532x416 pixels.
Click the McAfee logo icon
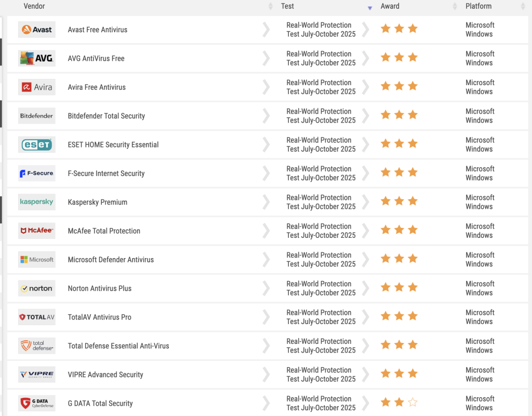pos(36,231)
